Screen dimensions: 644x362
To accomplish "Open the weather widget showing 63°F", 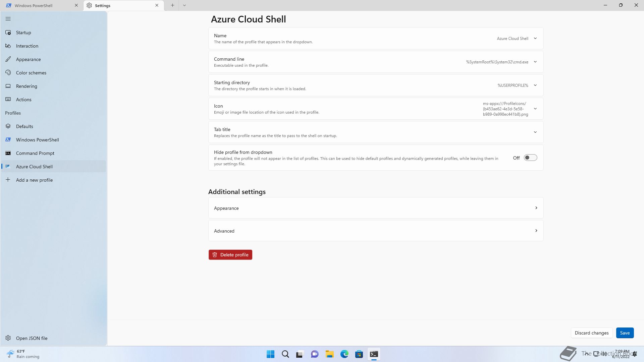I will click(23, 354).
